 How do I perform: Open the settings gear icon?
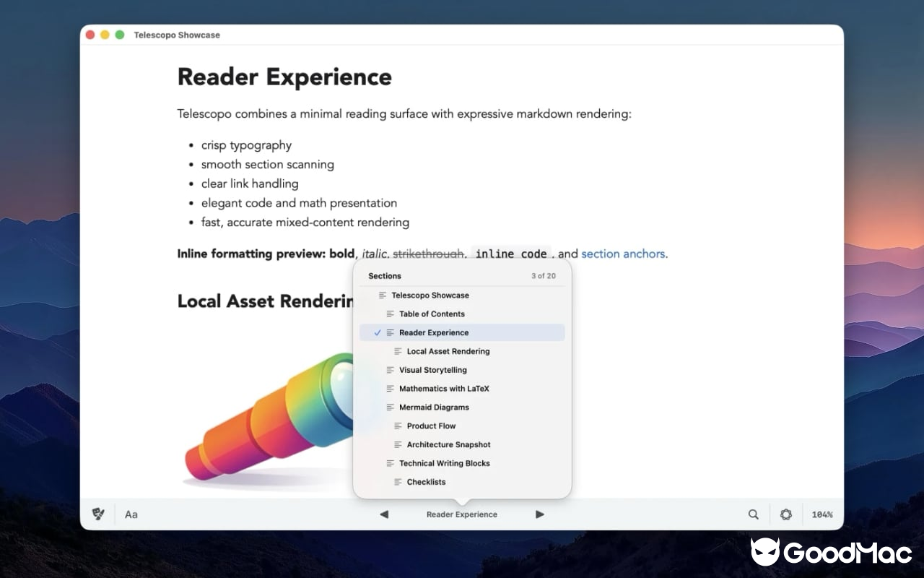(786, 514)
